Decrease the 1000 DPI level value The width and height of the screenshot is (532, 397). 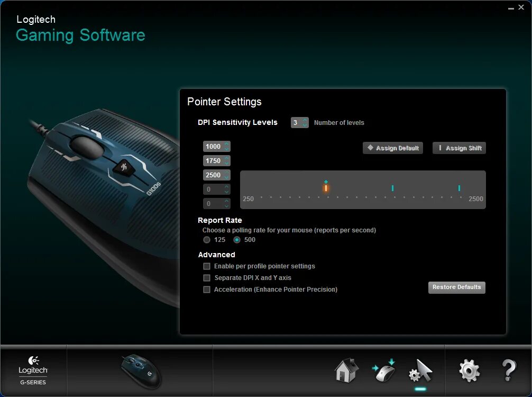pyautogui.click(x=227, y=149)
